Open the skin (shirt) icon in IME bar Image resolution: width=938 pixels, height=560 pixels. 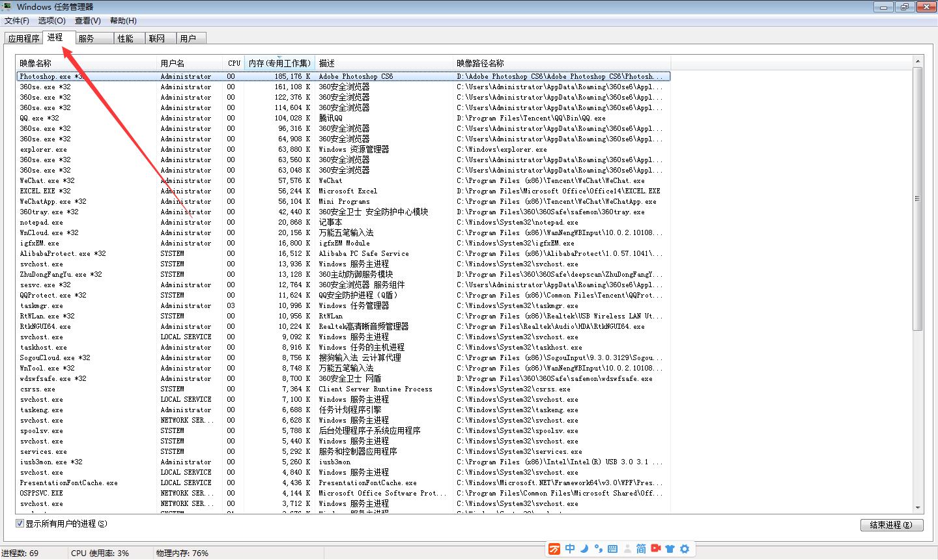670,549
